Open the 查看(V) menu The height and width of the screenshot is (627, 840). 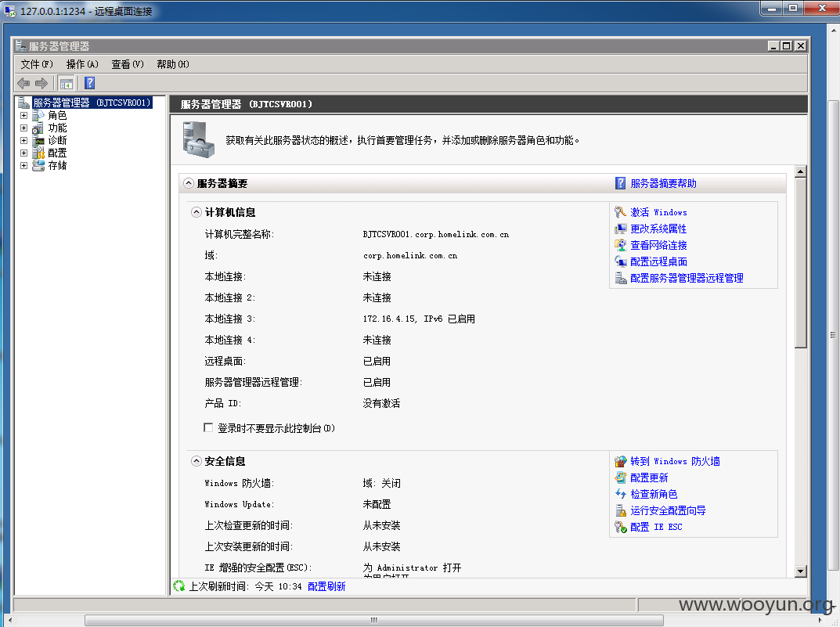pos(128,64)
